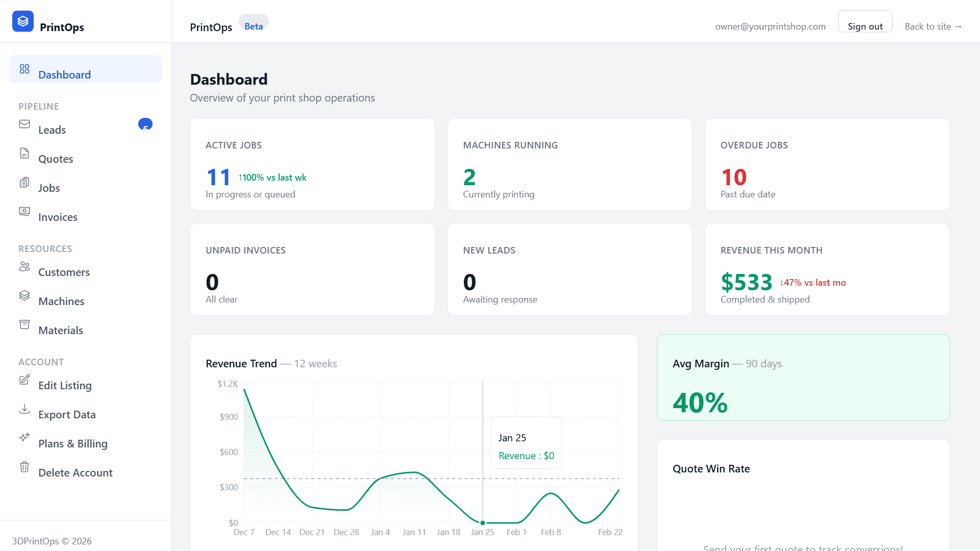
Task: Click the PrintOps logo icon in sidebar
Action: (x=23, y=21)
